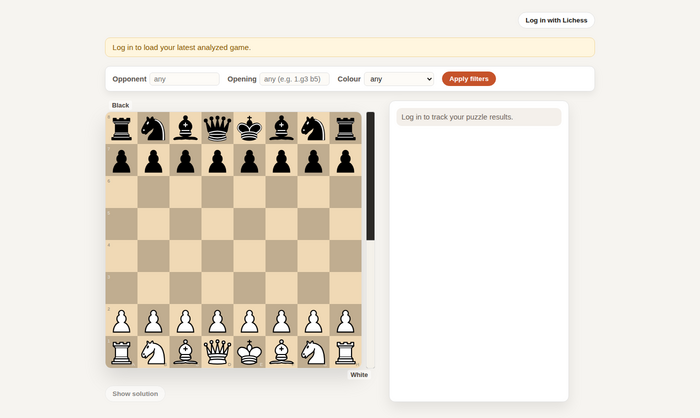Click the Opening label
700x418 pixels.
pyautogui.click(x=242, y=79)
